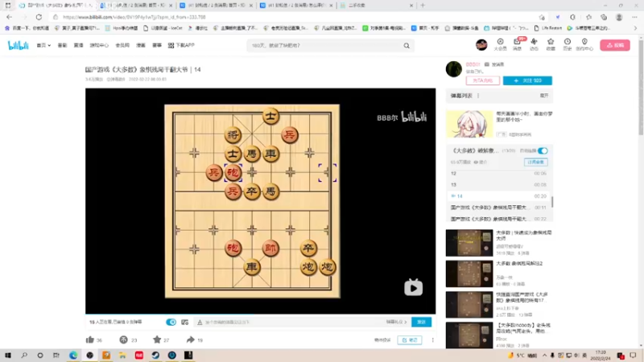
Task: Focus the bilibili search input field
Action: [x=324, y=46]
